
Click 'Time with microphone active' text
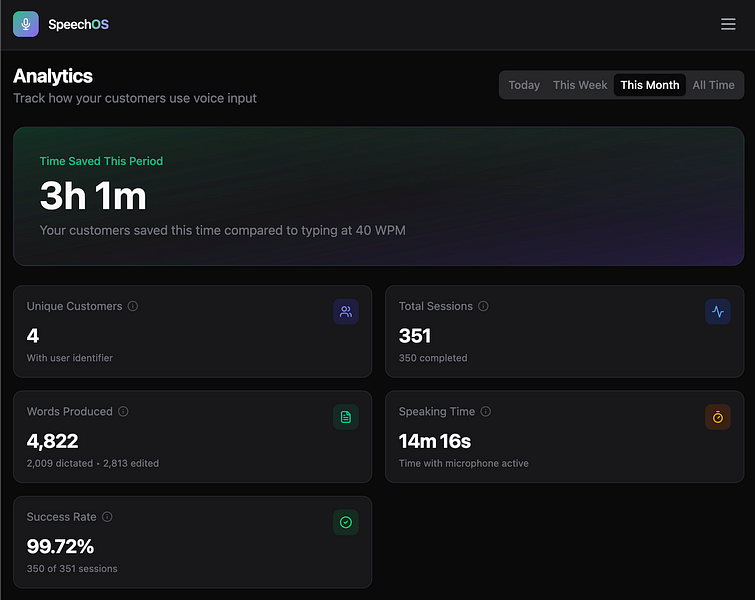click(x=464, y=463)
